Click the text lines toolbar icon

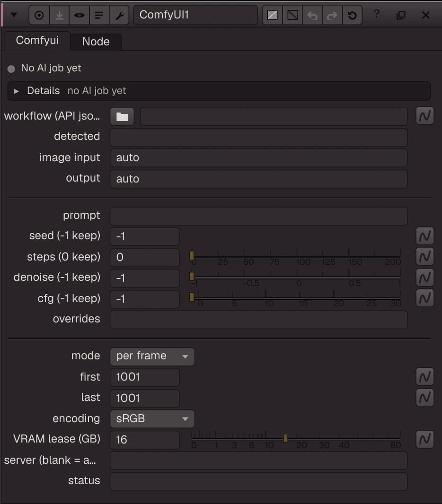click(99, 15)
